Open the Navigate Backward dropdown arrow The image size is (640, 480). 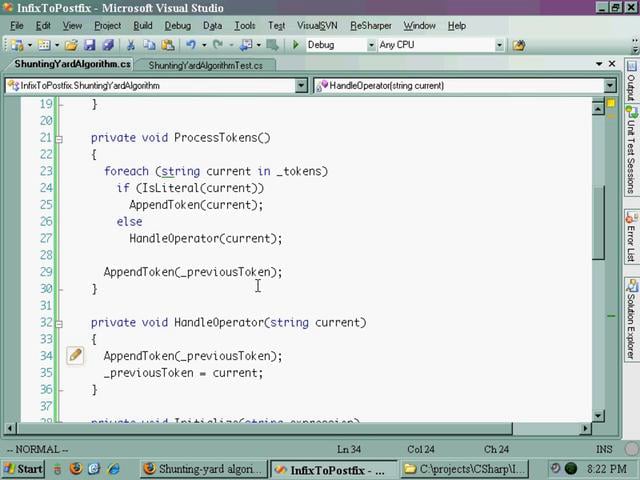(258, 45)
